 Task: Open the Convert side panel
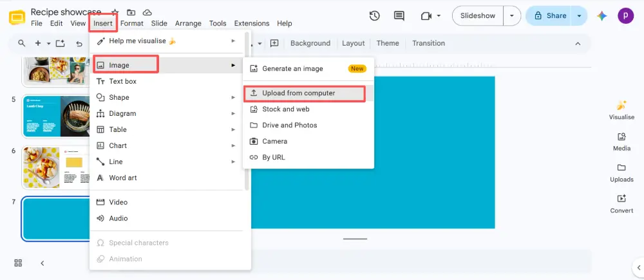[x=621, y=203]
